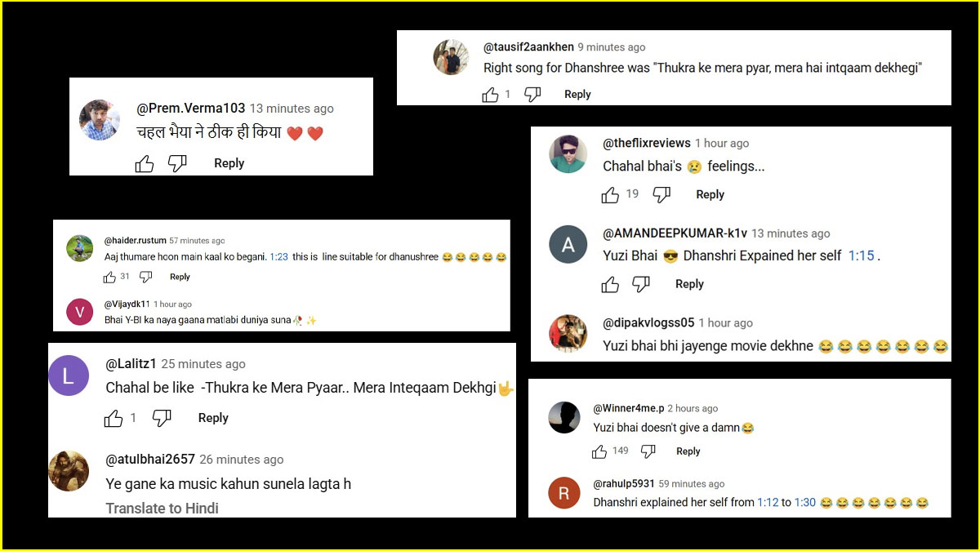The image size is (980, 551).
Task: Like the comment by @Prem.Verma103
Action: pyautogui.click(x=145, y=164)
